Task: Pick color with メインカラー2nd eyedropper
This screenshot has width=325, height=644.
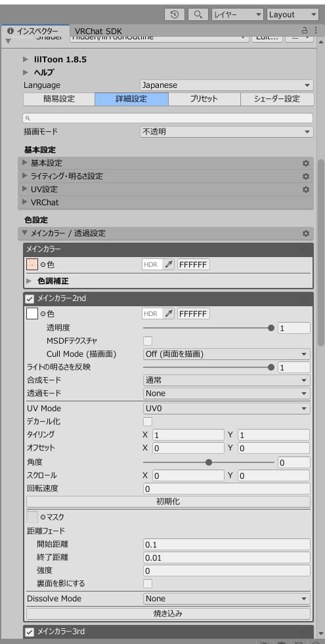Action: click(169, 313)
